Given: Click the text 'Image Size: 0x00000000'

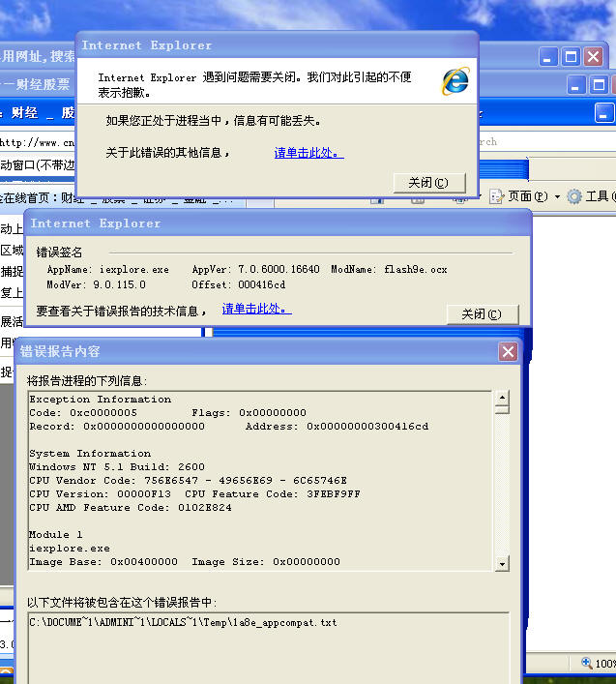Looking at the screenshot, I should [266, 561].
